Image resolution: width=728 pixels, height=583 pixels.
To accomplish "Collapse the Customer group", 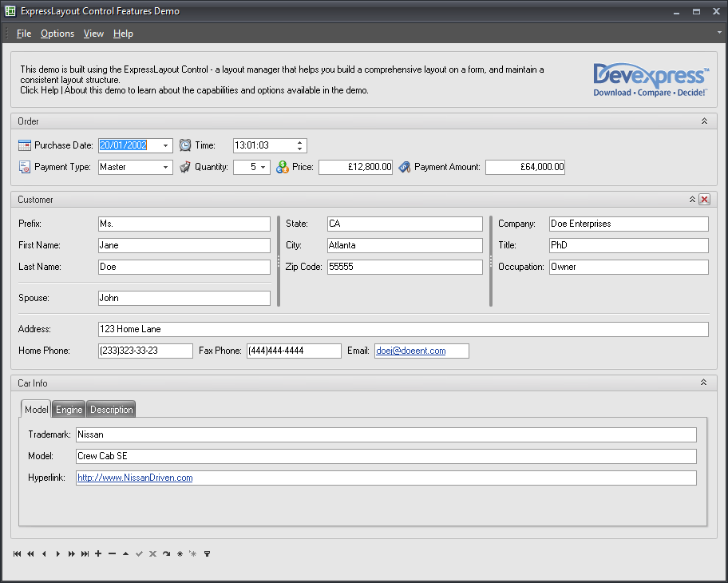I will [692, 200].
